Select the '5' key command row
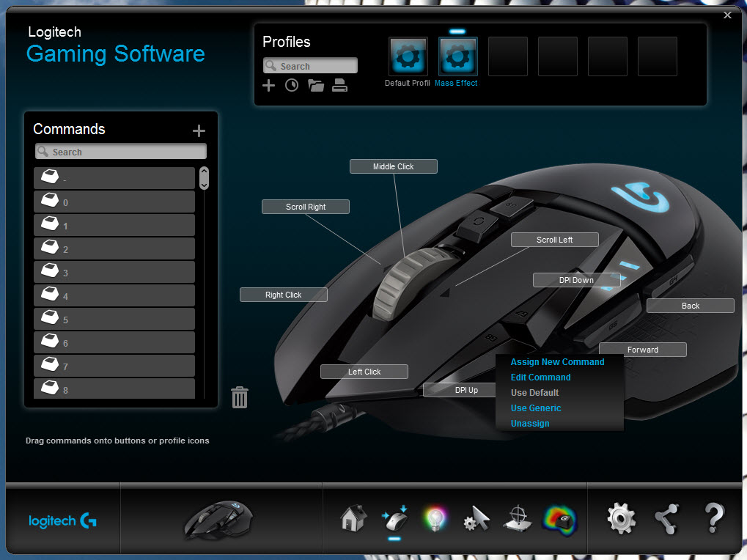 [x=114, y=319]
